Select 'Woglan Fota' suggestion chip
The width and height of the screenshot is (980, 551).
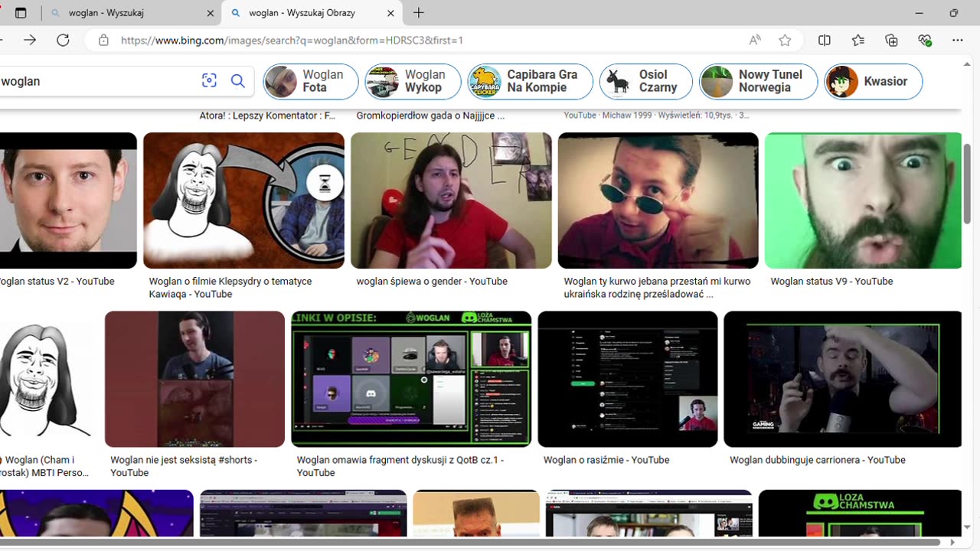click(x=311, y=81)
